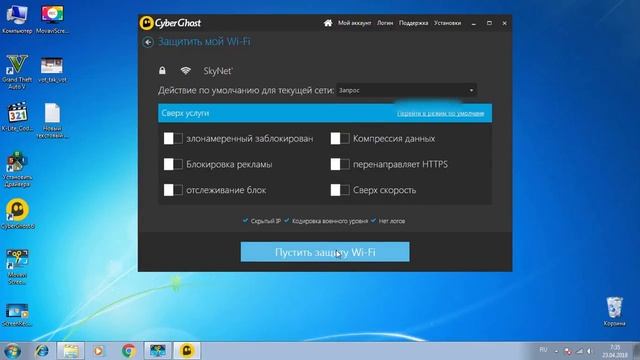
Task: Toggle 'злонамеренный заблокирован' switch
Action: 173,139
